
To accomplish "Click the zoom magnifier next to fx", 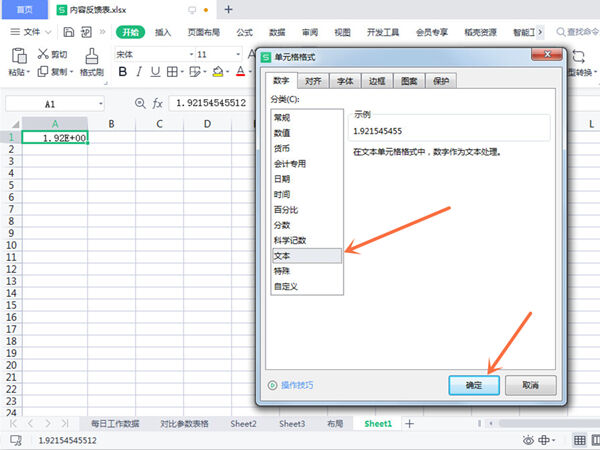I will (140, 103).
